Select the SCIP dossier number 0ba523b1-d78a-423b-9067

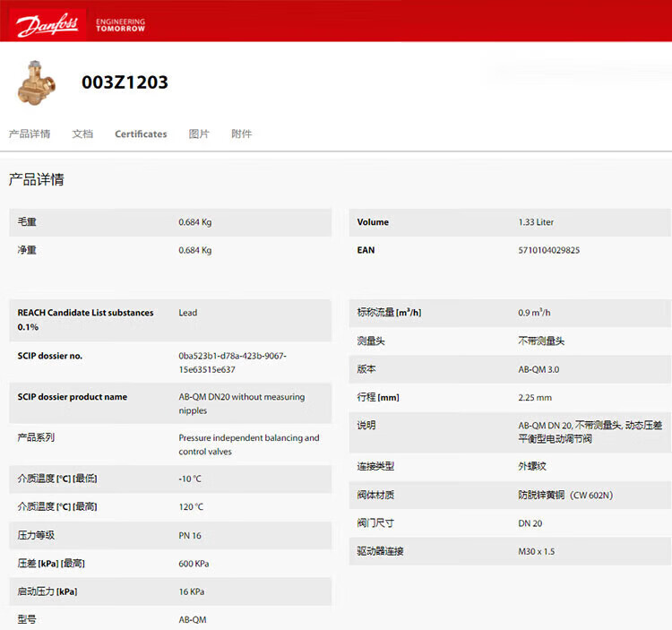232,362
